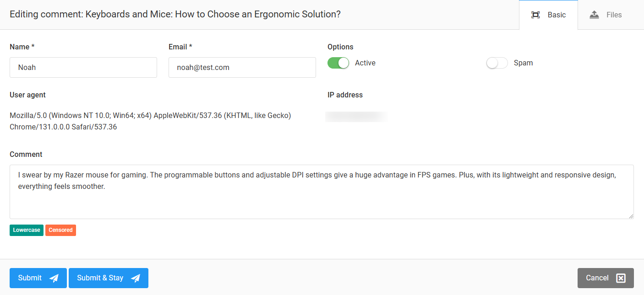Click the user agent string text
644x295 pixels.
click(x=150, y=121)
